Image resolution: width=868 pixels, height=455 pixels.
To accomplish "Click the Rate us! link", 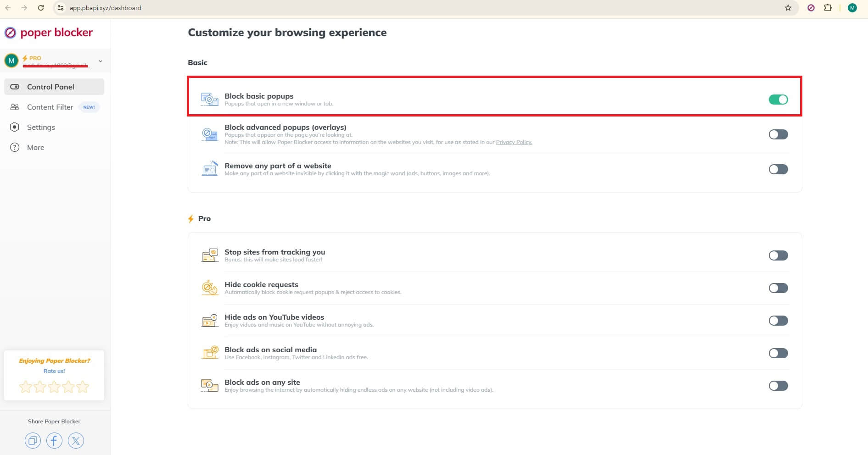I will coord(54,371).
